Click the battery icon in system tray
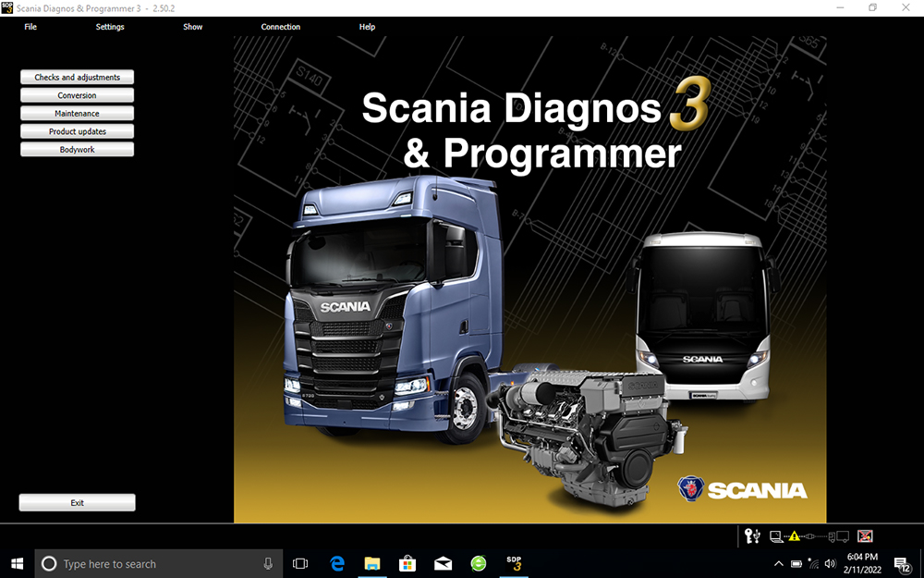 click(796, 564)
